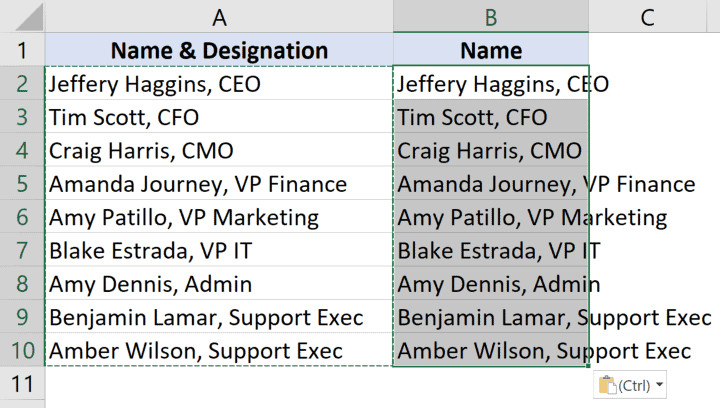This screenshot has height=408, width=720.
Task: Select Amber Wilson cell in column A
Action: point(219,351)
